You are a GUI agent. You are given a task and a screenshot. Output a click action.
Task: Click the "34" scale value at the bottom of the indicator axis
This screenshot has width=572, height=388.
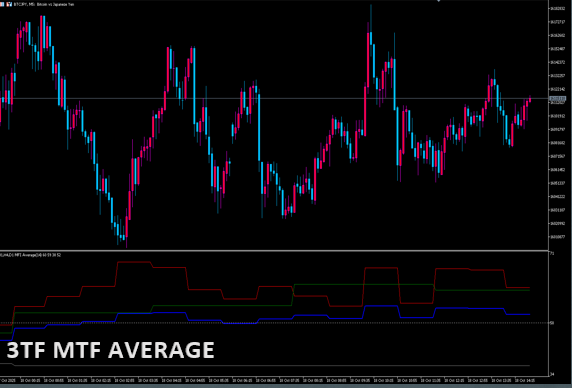point(552,374)
